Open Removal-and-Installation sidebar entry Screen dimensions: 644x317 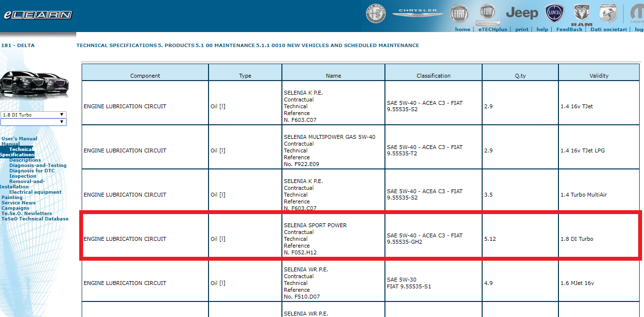22,184
